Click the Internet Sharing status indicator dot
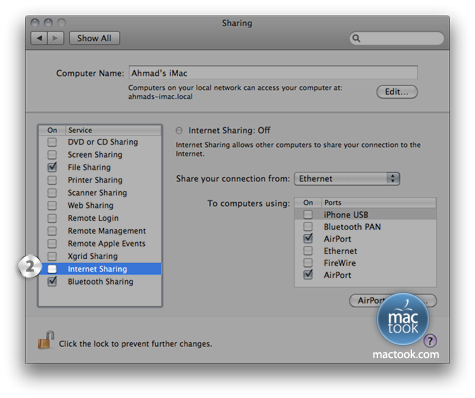475x398 pixels. coord(179,130)
